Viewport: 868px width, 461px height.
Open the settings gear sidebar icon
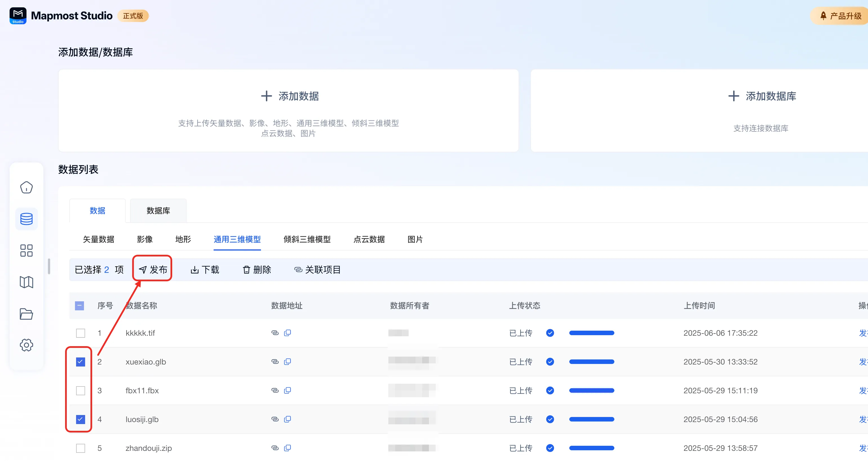click(26, 345)
